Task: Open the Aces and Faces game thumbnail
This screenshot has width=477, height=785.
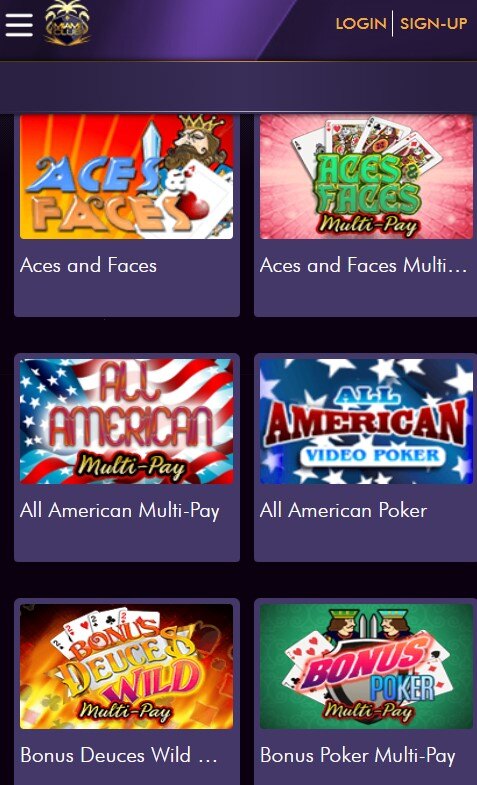Action: pos(127,176)
